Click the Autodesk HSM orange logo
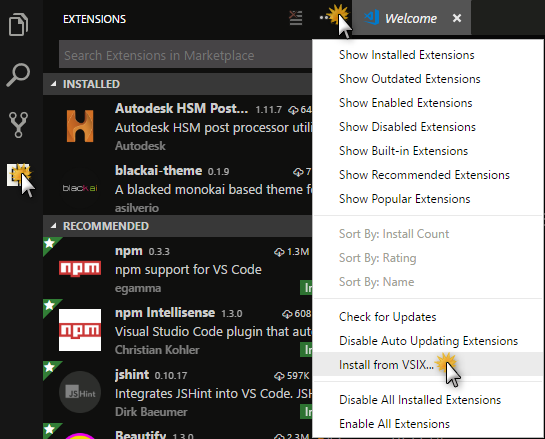 (80, 126)
